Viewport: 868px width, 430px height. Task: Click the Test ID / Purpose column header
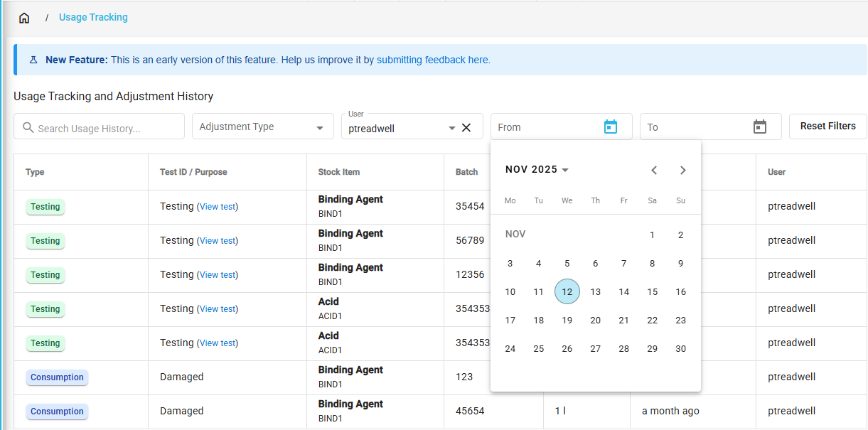(193, 172)
